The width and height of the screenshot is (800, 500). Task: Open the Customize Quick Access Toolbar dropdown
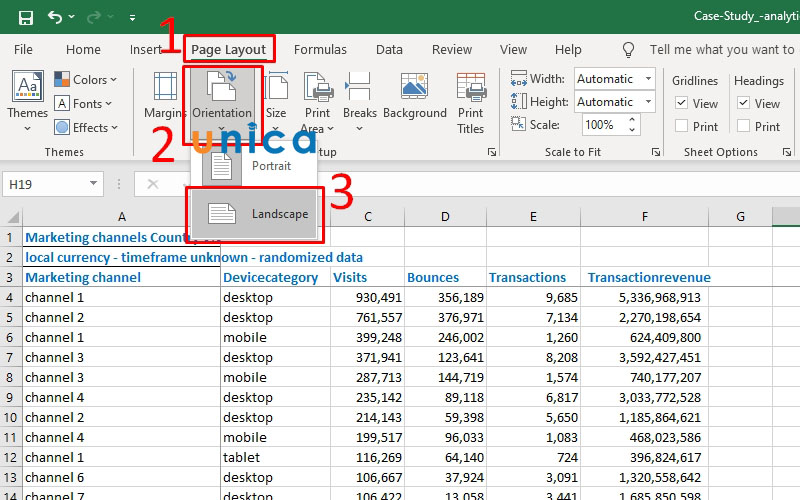tap(132, 18)
